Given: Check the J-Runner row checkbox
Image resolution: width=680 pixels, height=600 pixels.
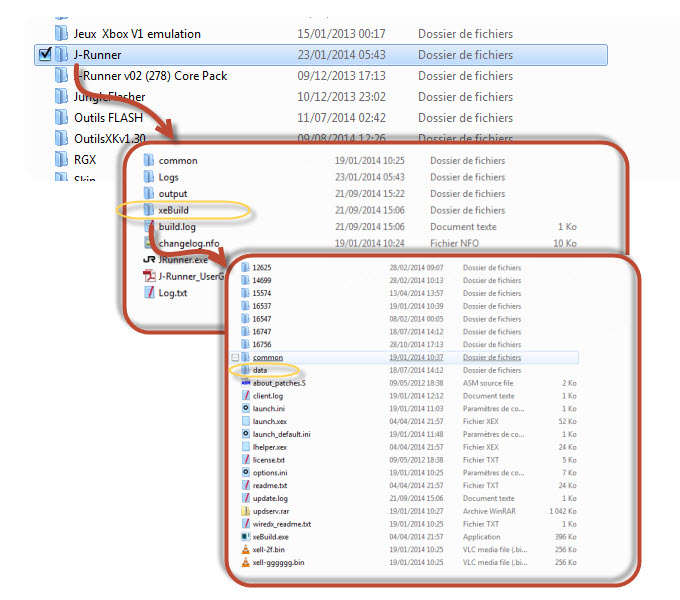Looking at the screenshot, I should [x=45, y=55].
